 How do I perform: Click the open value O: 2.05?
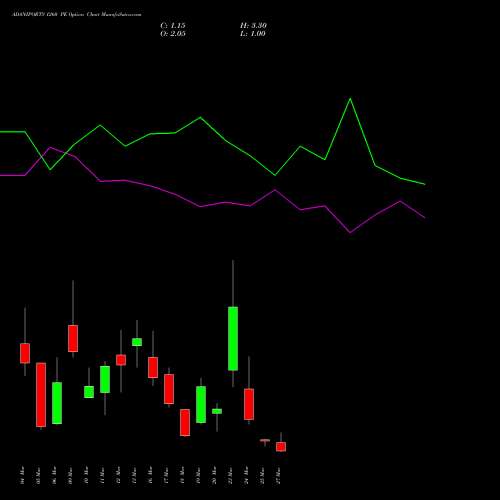click(173, 33)
